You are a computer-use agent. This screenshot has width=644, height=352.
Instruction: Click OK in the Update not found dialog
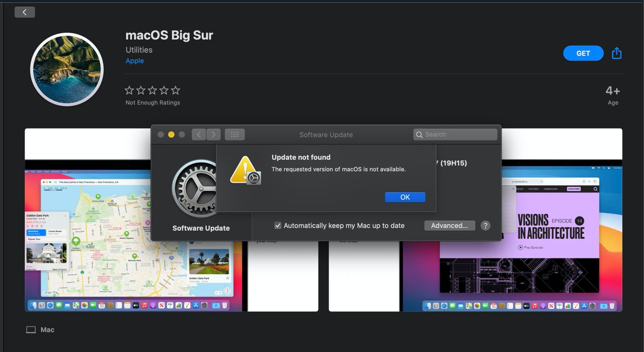coord(405,197)
